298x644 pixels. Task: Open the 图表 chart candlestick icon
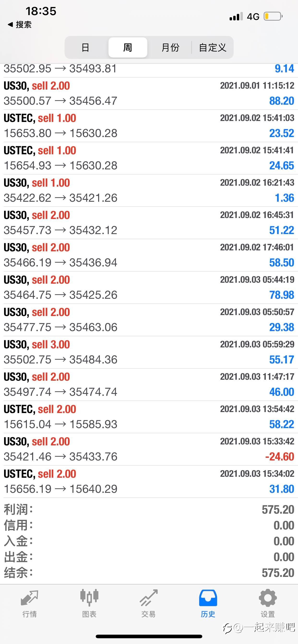(89, 598)
